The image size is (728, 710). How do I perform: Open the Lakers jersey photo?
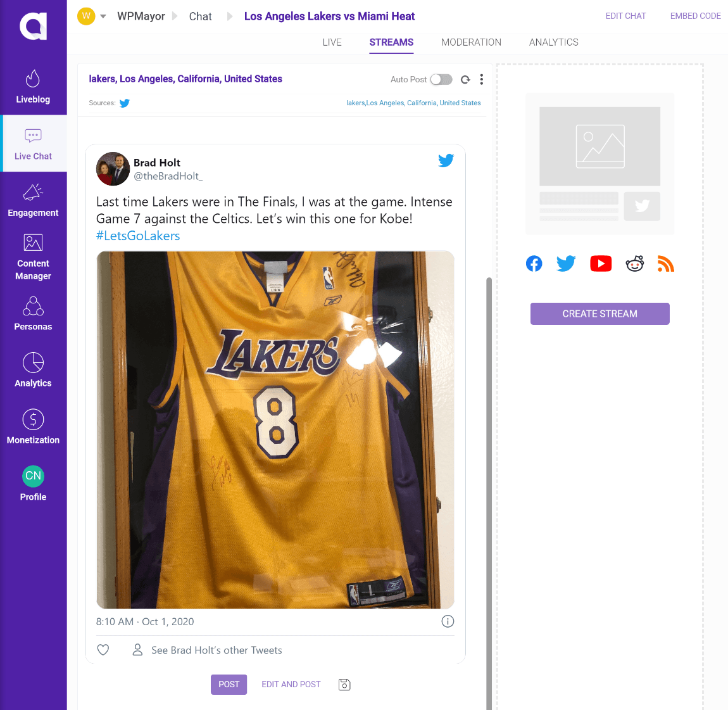point(275,430)
